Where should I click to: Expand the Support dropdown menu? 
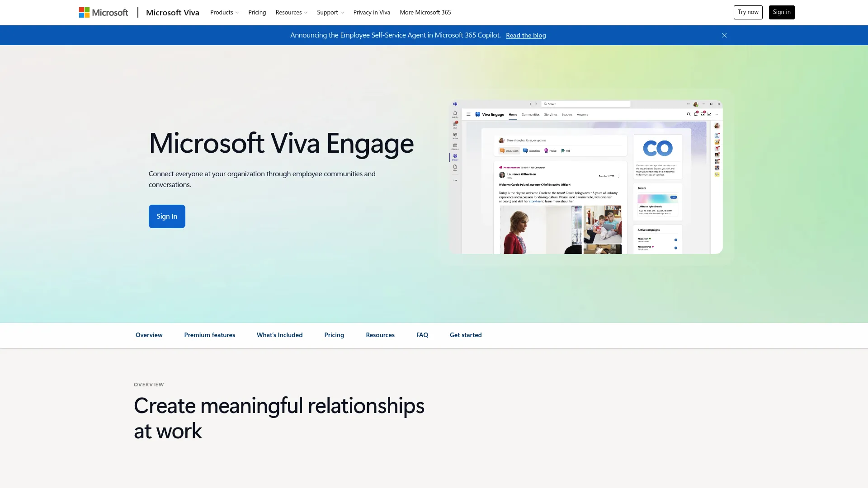point(330,13)
